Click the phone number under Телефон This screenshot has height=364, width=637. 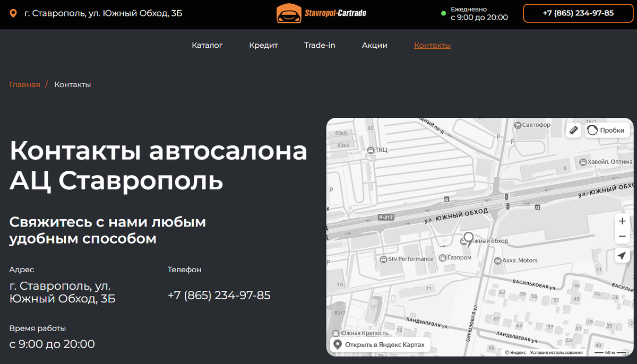(x=219, y=295)
